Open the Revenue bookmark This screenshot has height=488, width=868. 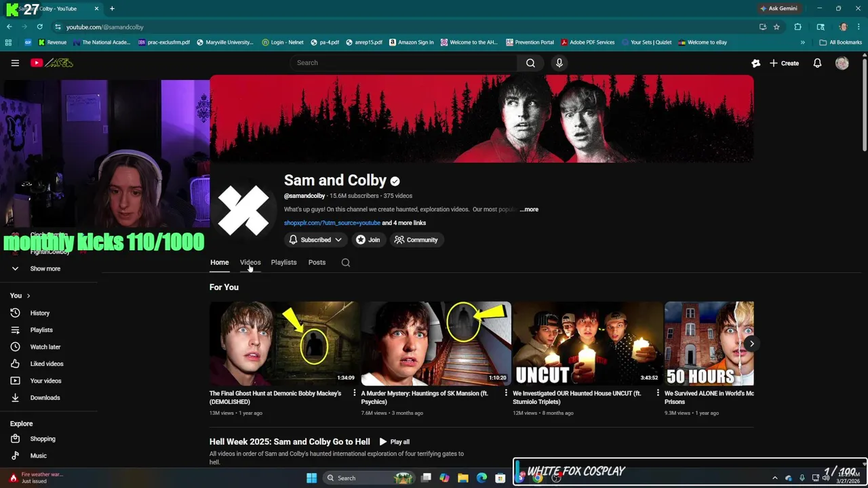52,42
